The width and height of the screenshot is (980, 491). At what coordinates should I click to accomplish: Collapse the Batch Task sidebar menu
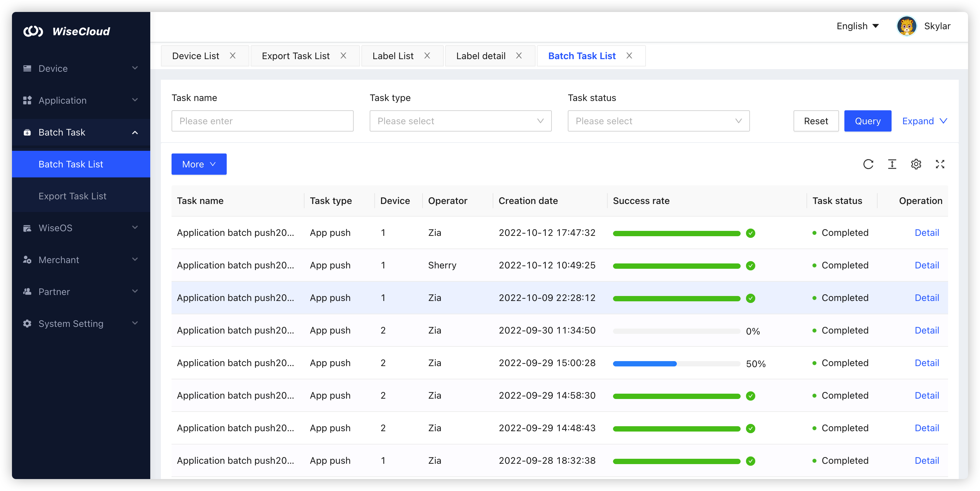pyautogui.click(x=135, y=132)
